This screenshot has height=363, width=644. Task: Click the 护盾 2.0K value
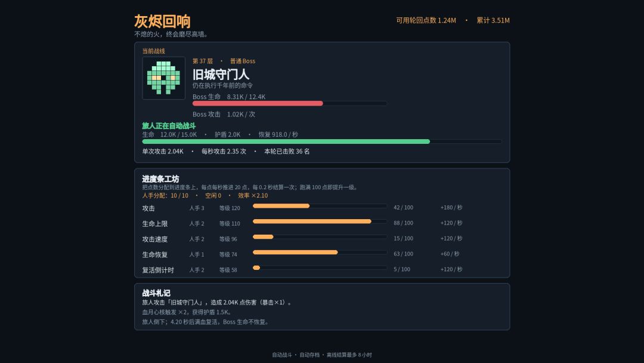click(x=228, y=134)
